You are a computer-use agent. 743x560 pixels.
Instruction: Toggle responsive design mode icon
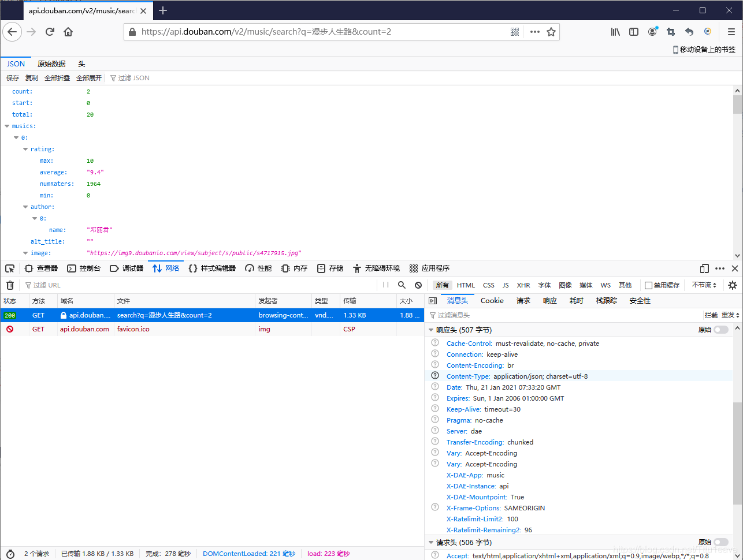pos(704,268)
